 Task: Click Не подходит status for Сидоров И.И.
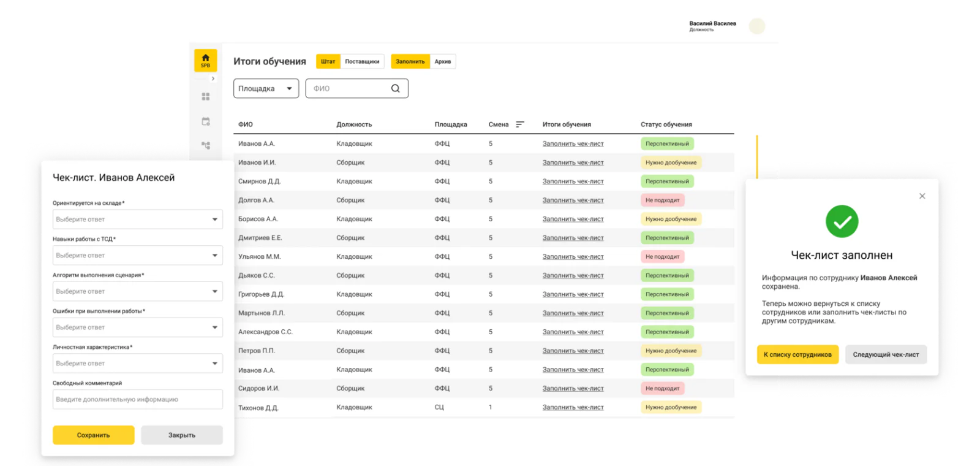pos(662,388)
